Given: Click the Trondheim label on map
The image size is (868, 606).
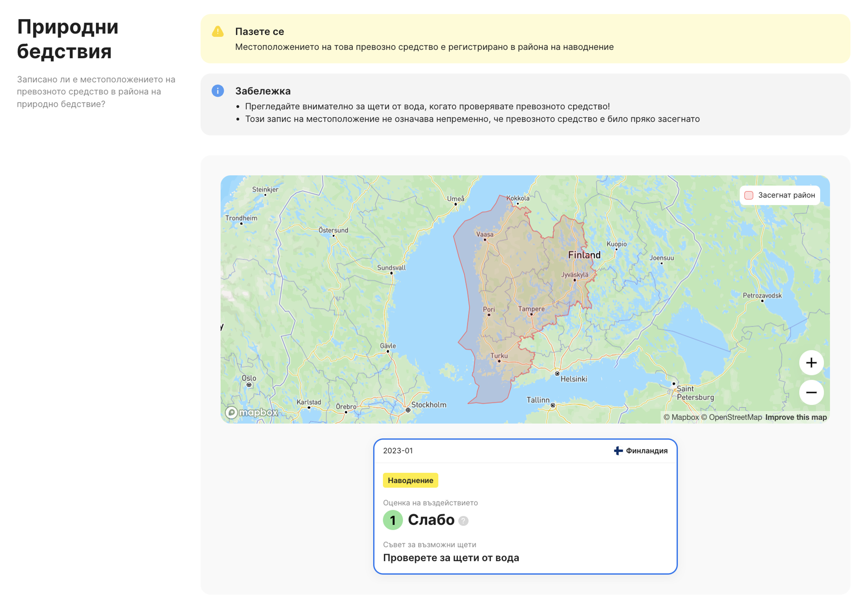Looking at the screenshot, I should coord(241,218).
